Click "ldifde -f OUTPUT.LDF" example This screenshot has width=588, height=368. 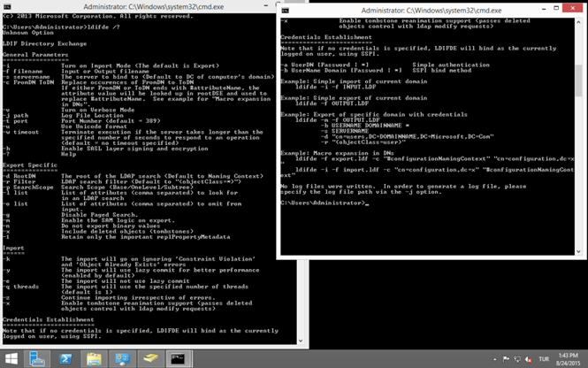click(x=332, y=103)
